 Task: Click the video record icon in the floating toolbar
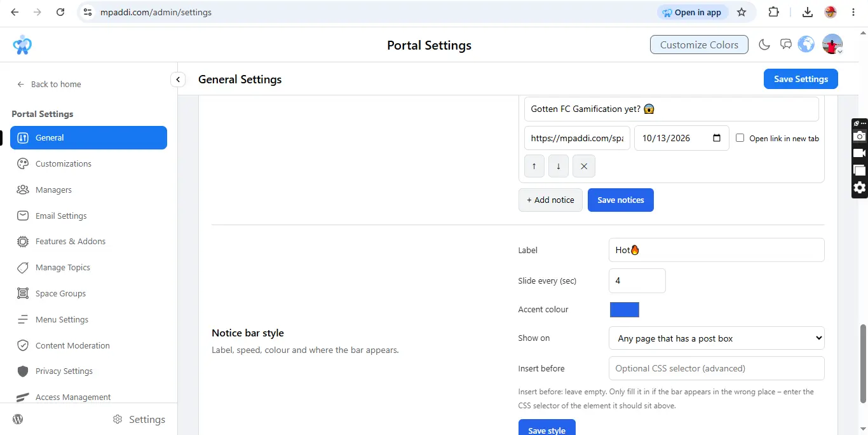click(859, 153)
